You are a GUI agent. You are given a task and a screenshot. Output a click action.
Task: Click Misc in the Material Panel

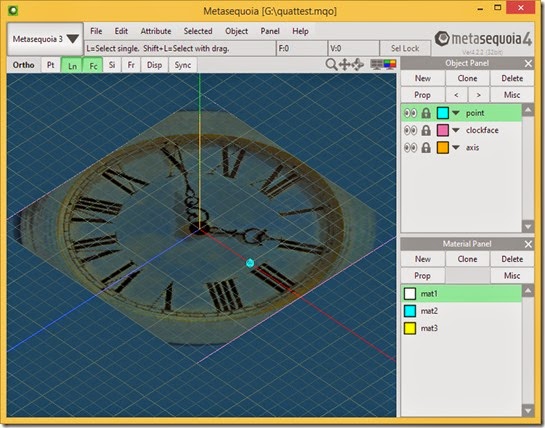pos(512,276)
